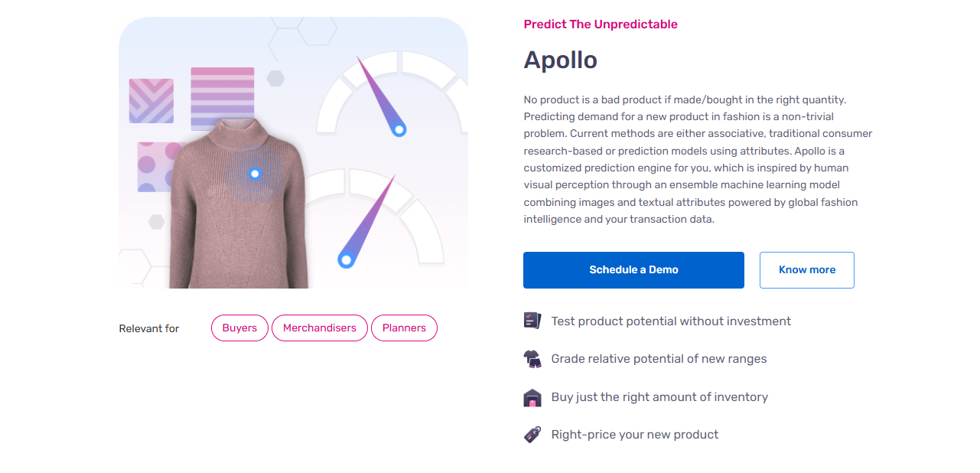Viewport: 980px width, 473px height.
Task: Select the Planners tag
Action: pos(404,328)
